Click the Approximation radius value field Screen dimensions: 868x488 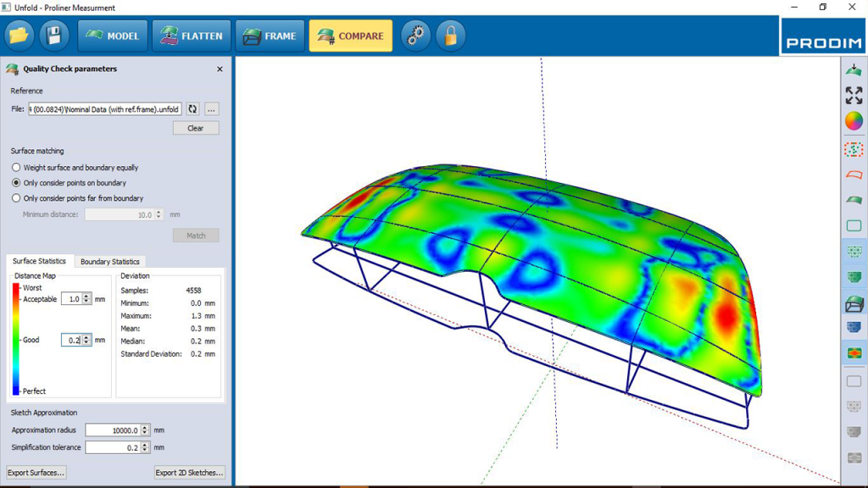click(x=113, y=430)
